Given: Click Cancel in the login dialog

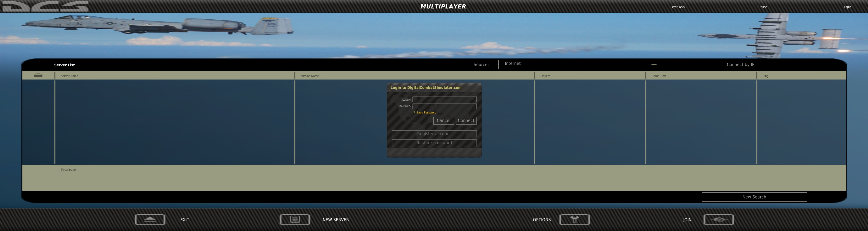Looking at the screenshot, I should tap(443, 120).
